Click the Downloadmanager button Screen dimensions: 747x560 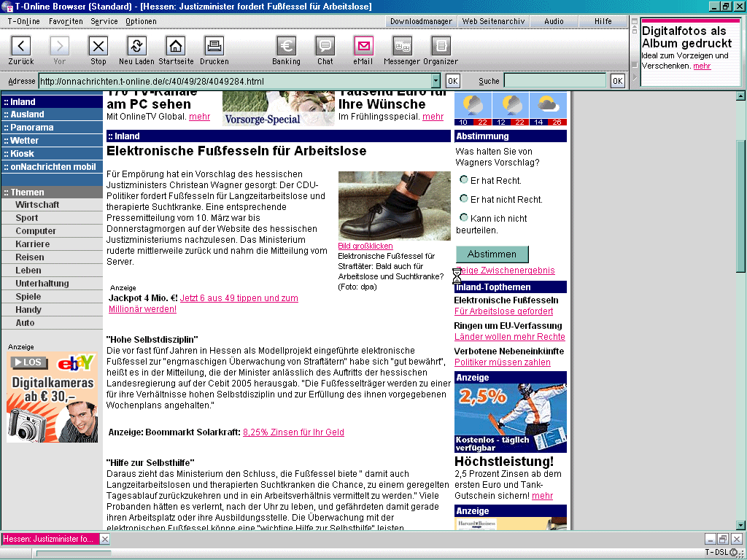point(421,21)
